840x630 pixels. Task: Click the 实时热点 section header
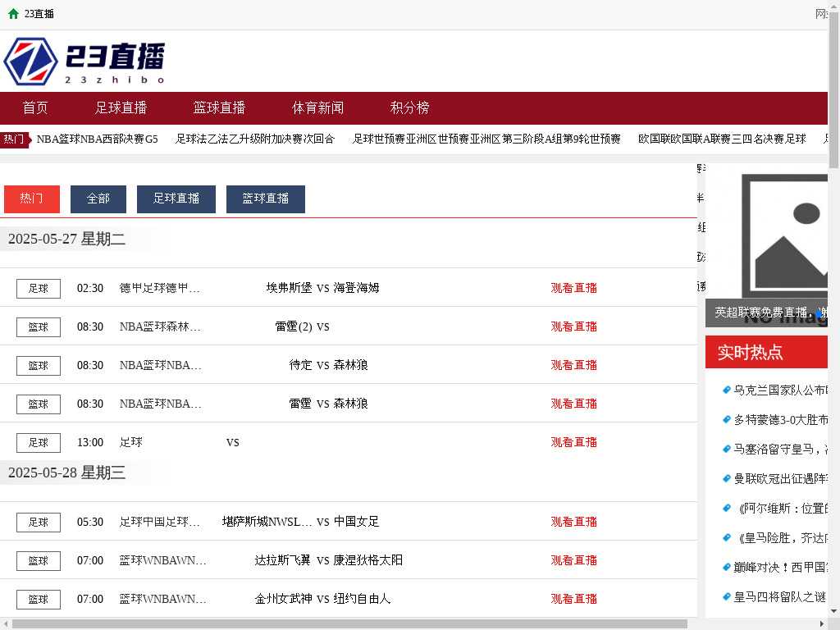pyautogui.click(x=767, y=352)
